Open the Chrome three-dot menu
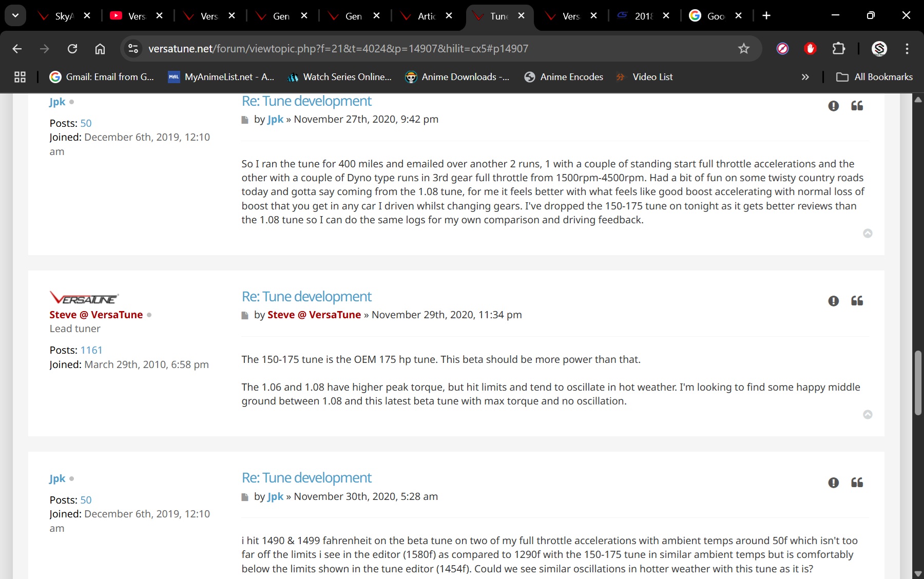Viewport: 924px width, 579px height. (907, 49)
